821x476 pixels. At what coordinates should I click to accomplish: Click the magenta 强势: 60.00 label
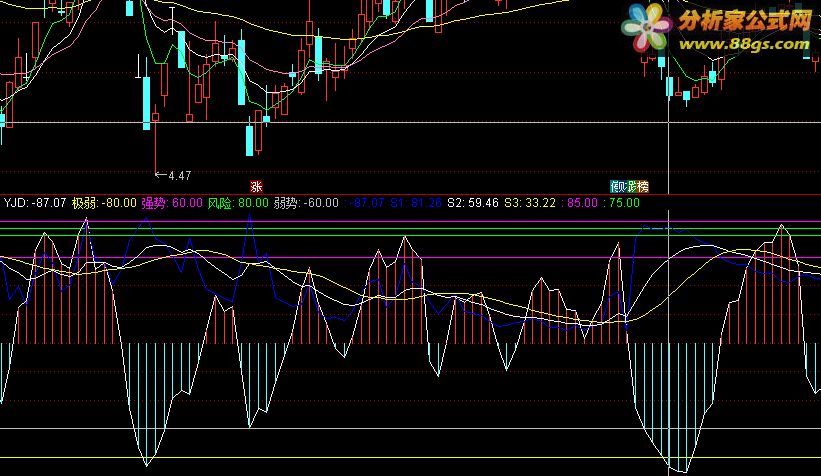pos(172,203)
